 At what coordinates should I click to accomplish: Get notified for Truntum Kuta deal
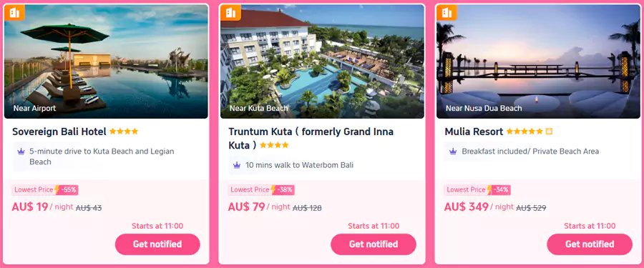click(x=374, y=244)
